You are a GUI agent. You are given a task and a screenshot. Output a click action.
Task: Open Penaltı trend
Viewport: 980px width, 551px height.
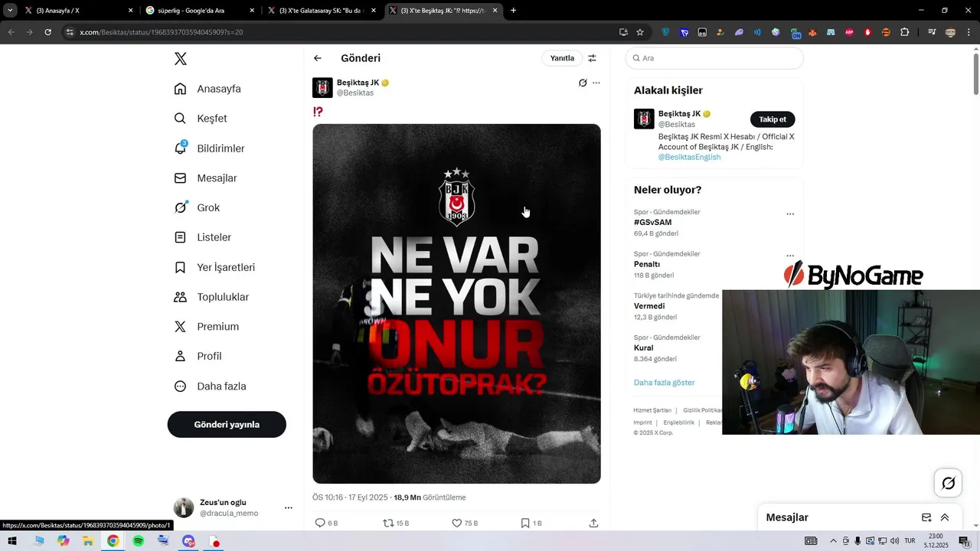[x=647, y=264]
